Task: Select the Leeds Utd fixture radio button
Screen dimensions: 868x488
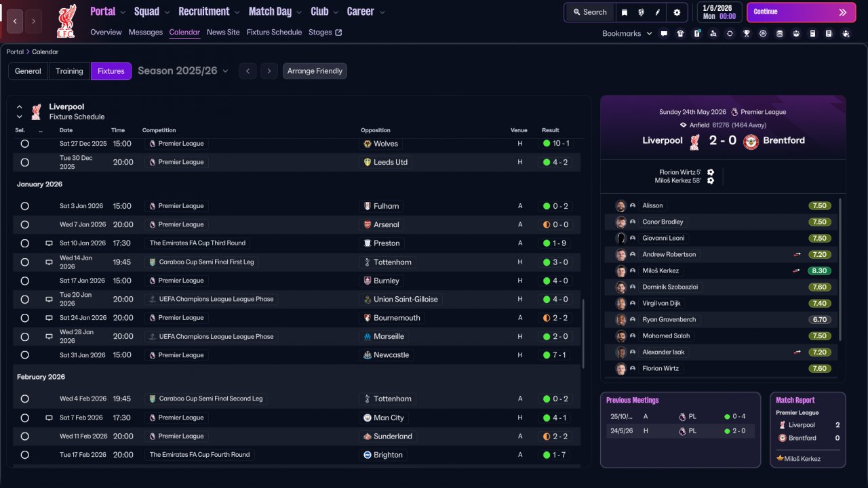Action: tap(25, 163)
